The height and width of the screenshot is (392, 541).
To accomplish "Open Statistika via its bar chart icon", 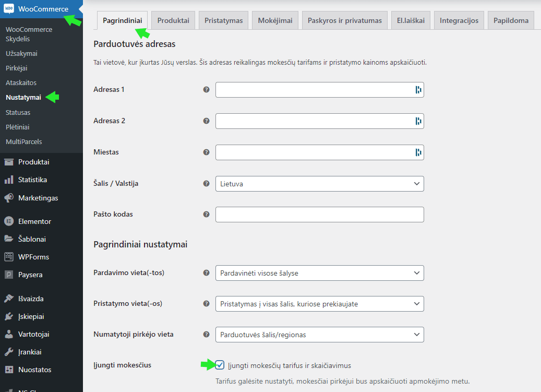I will click(9, 180).
